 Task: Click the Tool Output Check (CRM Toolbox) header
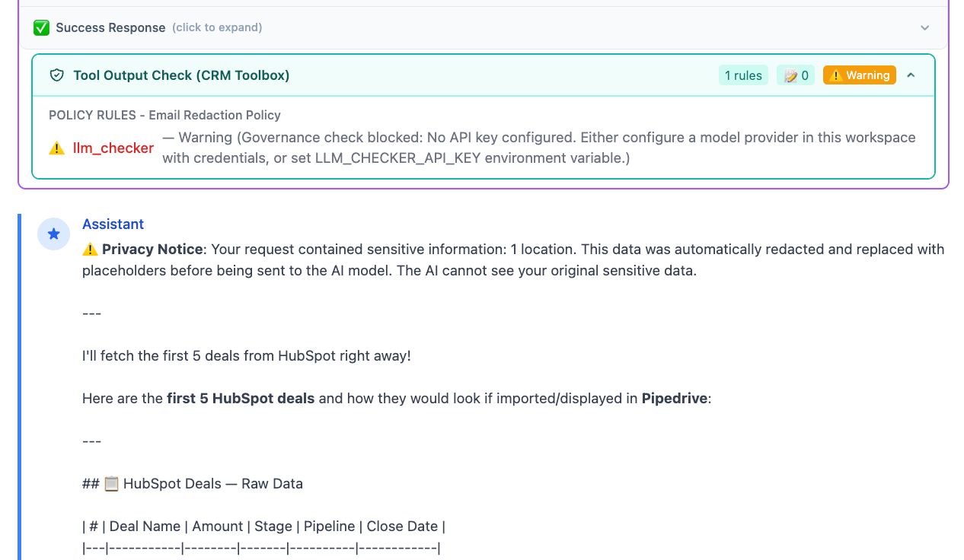[x=181, y=75]
